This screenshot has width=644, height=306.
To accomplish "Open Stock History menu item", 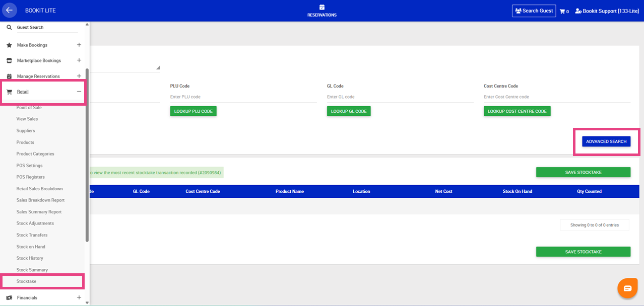I will tap(30, 258).
